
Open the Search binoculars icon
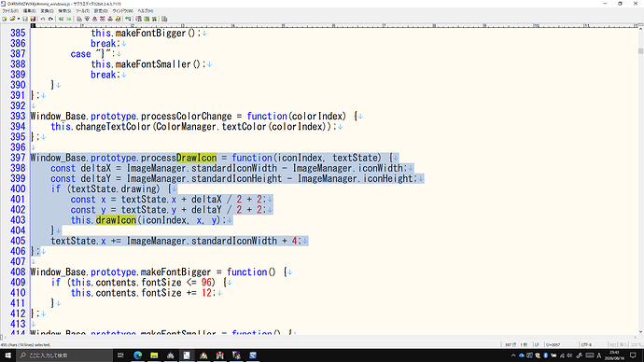pos(79,19)
